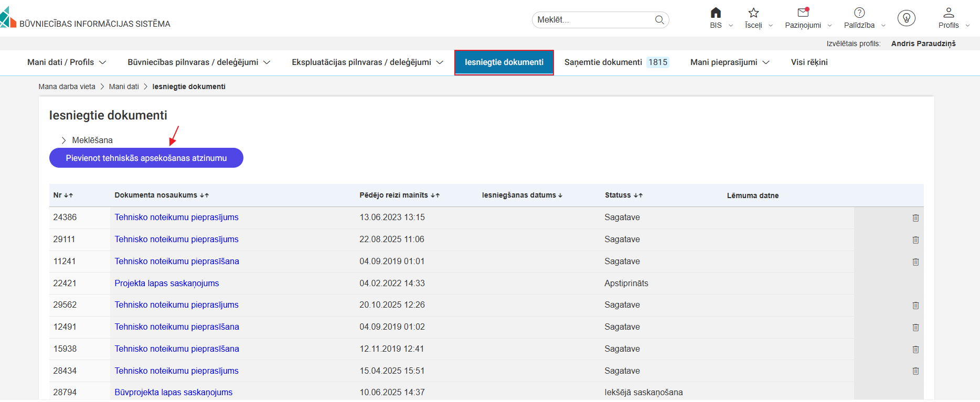
Task: Delete document 29562 using trash icon
Action: click(915, 306)
